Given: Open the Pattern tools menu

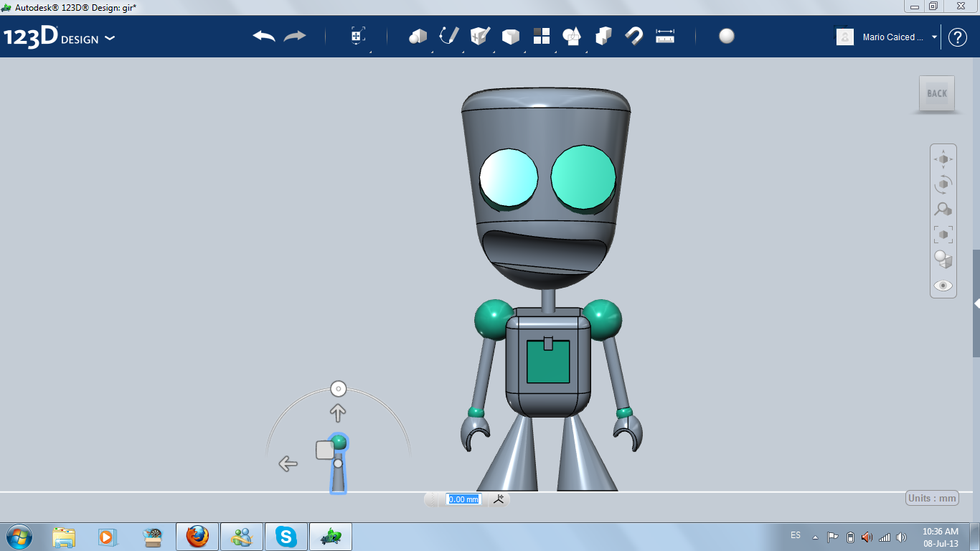Looking at the screenshot, I should [542, 36].
